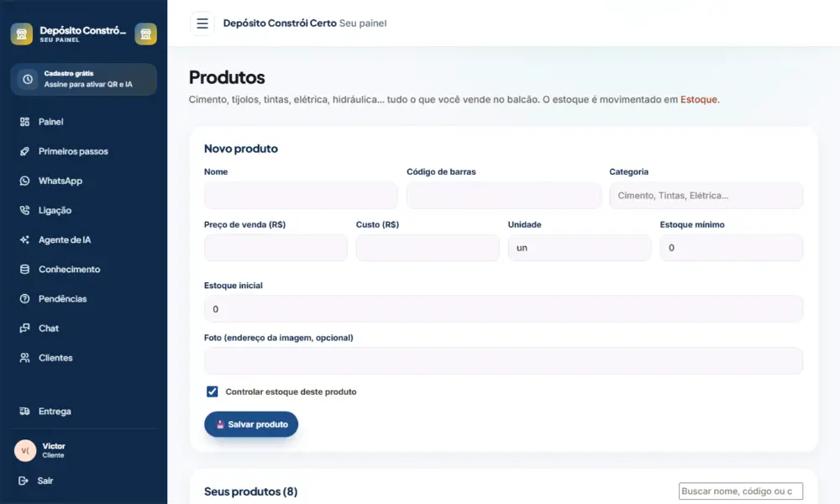Click the Seus produtos (8) heading
Screen dimensions: 840x504
(x=250, y=491)
